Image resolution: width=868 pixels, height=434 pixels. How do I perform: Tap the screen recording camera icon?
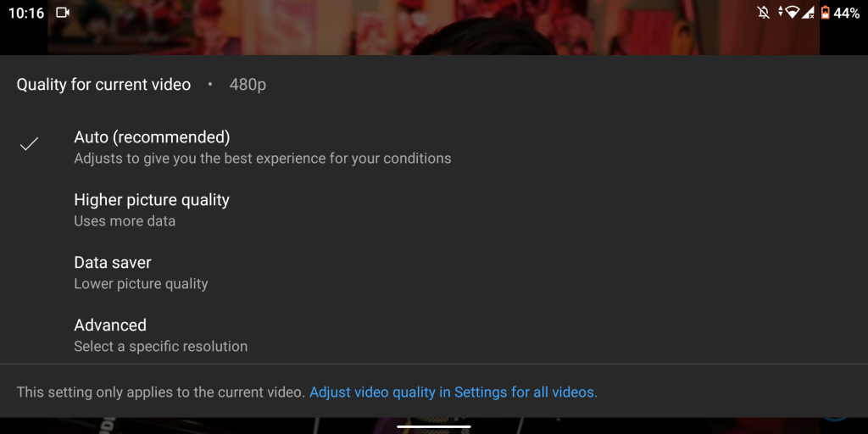63,13
